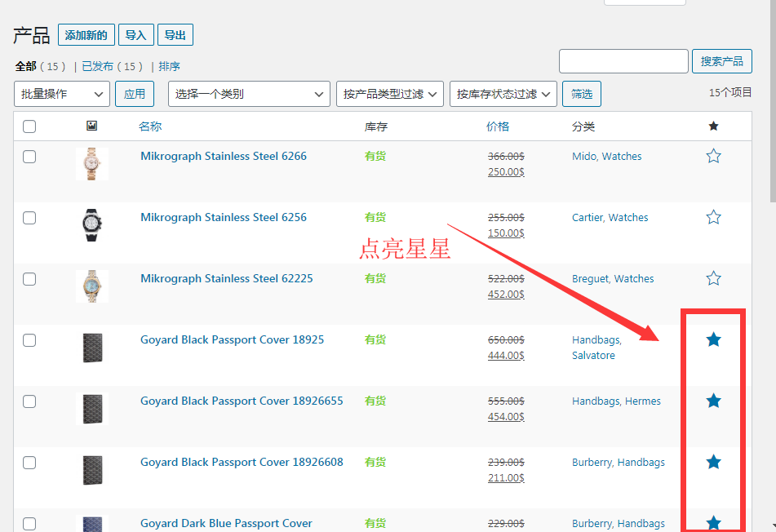776x532 pixels.
Task: Focus the product search input field
Action: (x=623, y=61)
